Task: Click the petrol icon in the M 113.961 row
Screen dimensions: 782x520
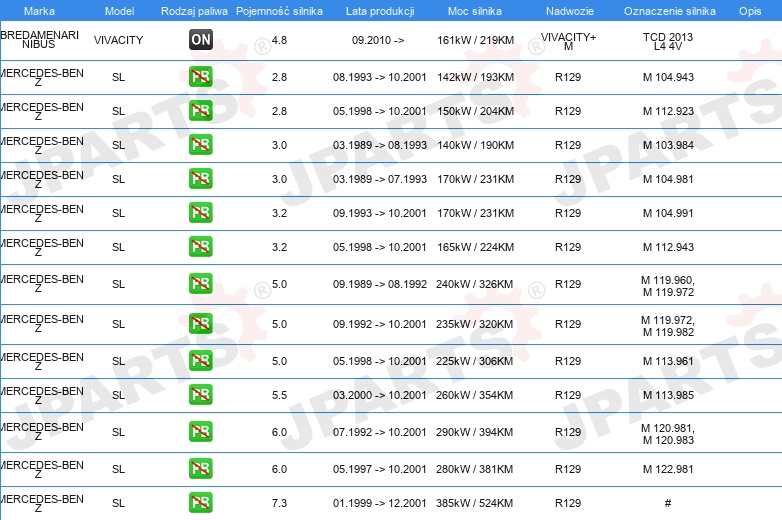Action: [200, 360]
